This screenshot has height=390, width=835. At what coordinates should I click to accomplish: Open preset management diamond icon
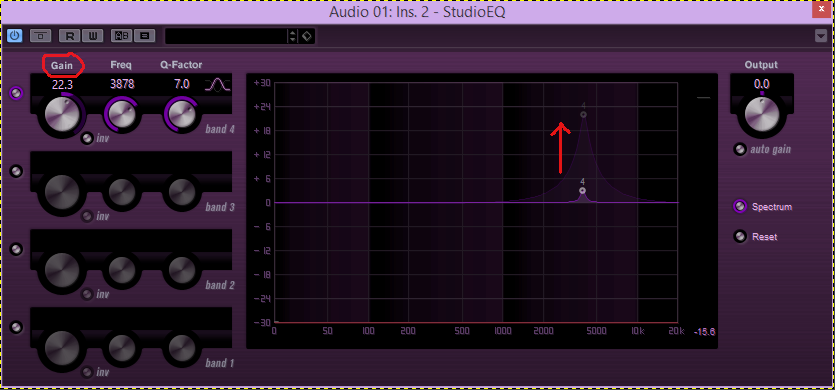click(x=307, y=36)
